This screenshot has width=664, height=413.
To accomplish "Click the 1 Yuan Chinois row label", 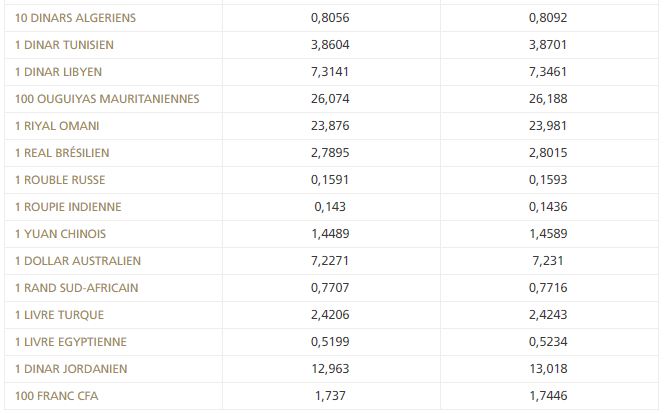I will click(60, 234).
